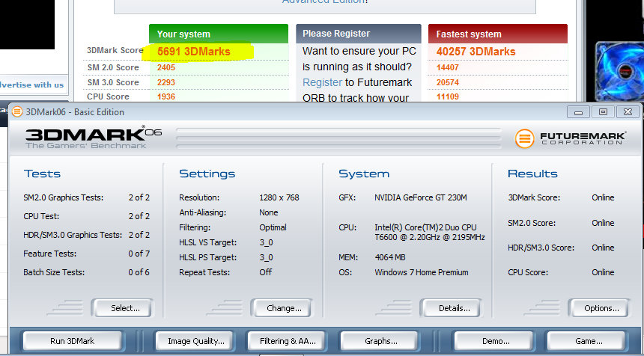The height and width of the screenshot is (356, 644).
Task: Click the GFX value NVIDIA GeForce GT 230M
Action: [x=421, y=197]
